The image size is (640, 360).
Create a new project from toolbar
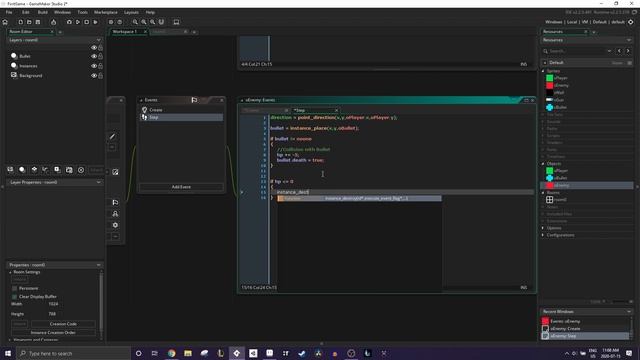coord(20,22)
